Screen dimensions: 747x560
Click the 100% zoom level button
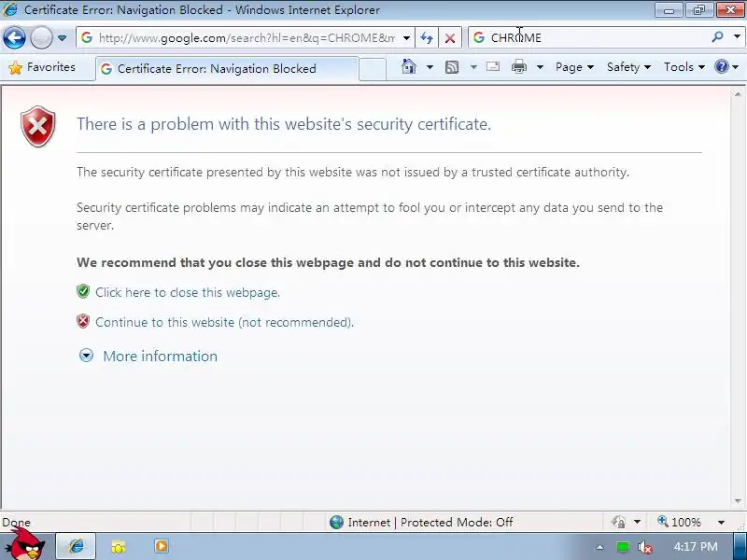click(x=680, y=522)
